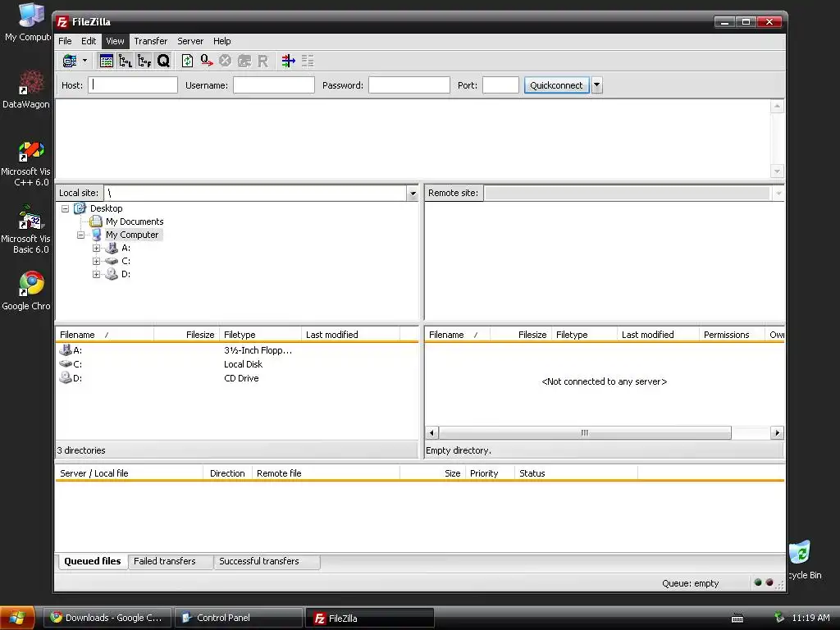Screen dimensions: 840x630
Task: Open the Transfer menu
Action: click(x=151, y=41)
